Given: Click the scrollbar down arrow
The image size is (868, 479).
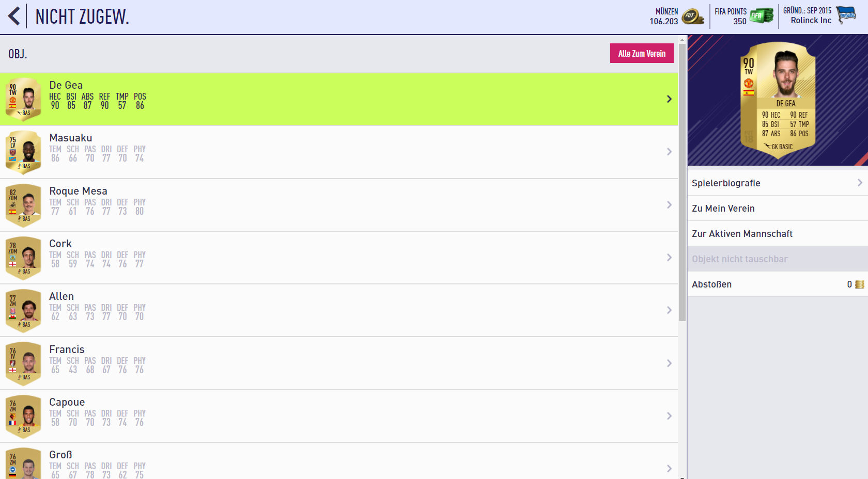Looking at the screenshot, I should (x=682, y=477).
